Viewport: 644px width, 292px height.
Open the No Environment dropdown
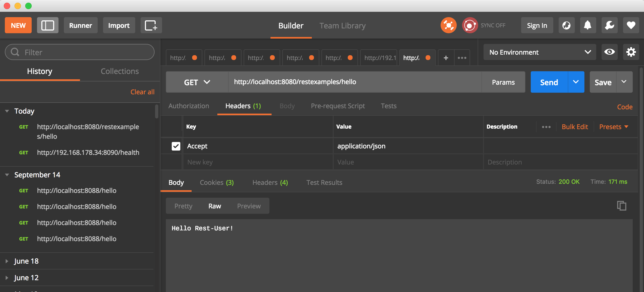coord(540,52)
